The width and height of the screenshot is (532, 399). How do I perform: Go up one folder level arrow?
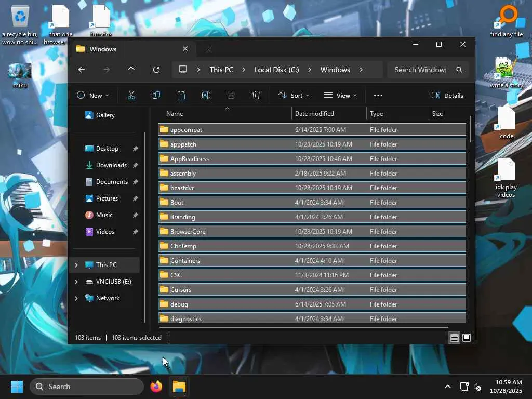[x=131, y=70]
